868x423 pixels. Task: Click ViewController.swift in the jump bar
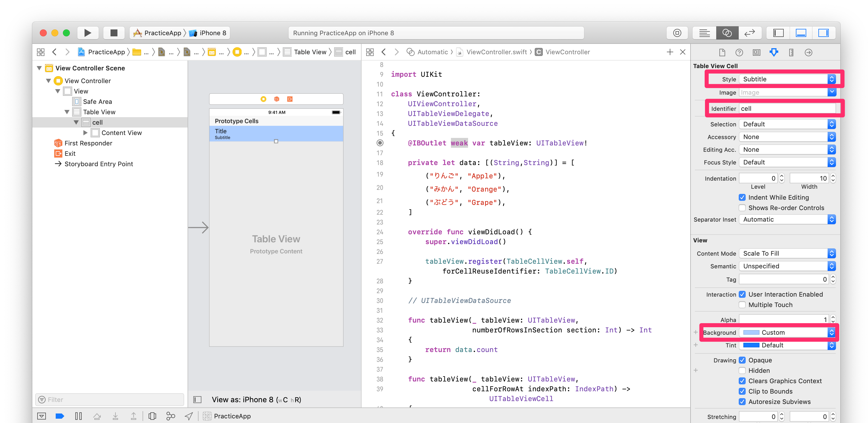pyautogui.click(x=496, y=52)
